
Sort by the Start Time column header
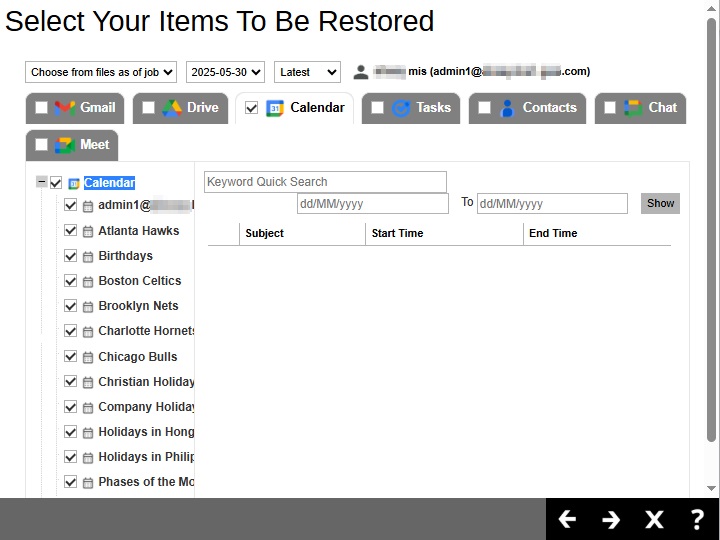pos(397,233)
